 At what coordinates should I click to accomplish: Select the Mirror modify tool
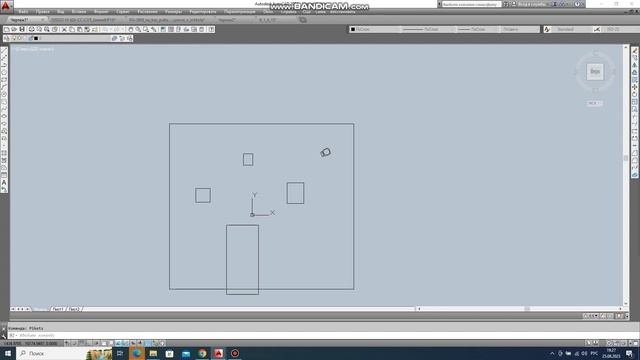click(635, 65)
